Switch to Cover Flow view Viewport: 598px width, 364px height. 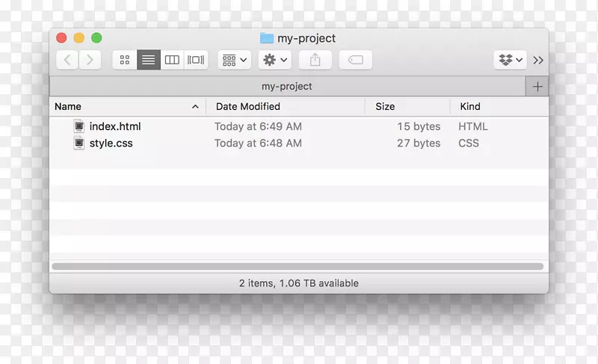pyautogui.click(x=196, y=60)
